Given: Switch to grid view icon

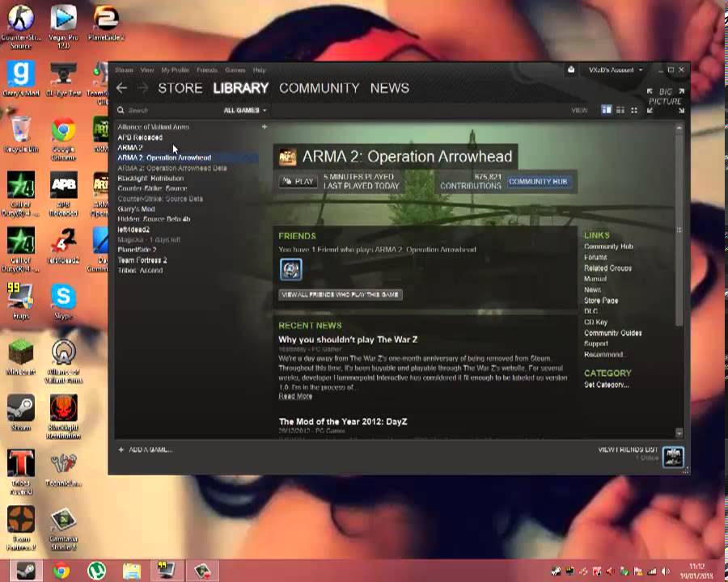Looking at the screenshot, I should [x=634, y=110].
